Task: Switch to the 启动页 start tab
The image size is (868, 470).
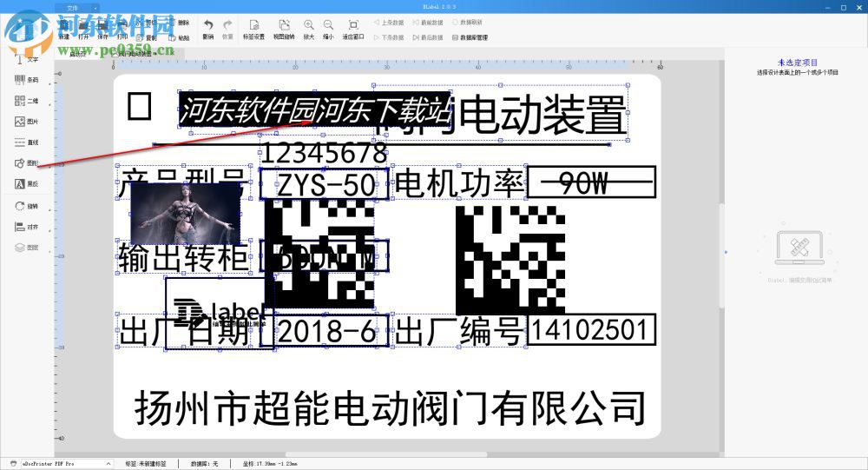Action: [78, 54]
